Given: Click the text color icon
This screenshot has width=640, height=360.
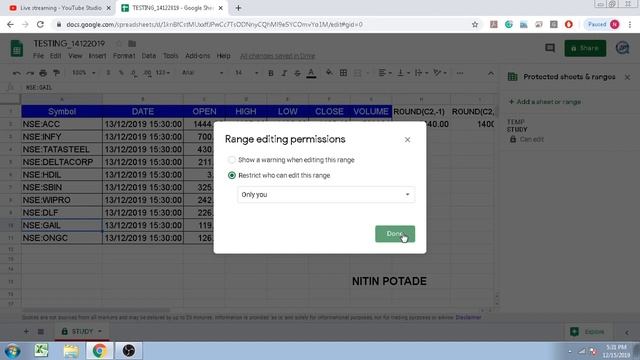Looking at the screenshot, I should [311, 73].
